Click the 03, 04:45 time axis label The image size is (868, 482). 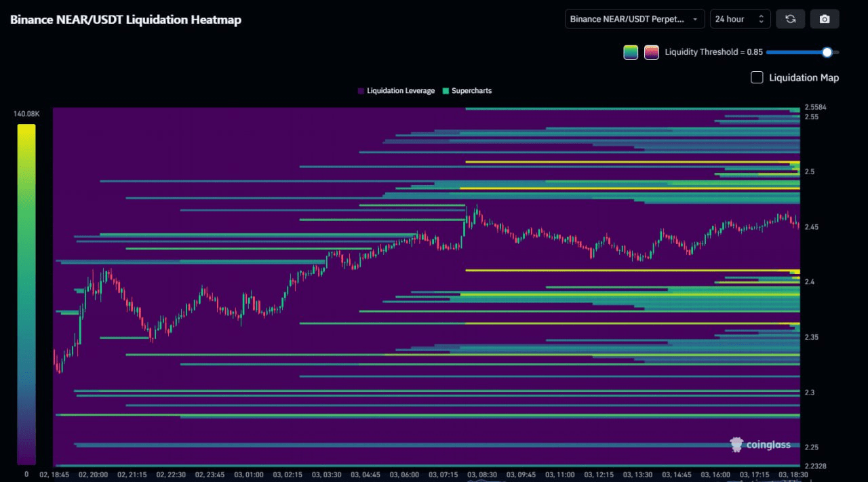click(x=365, y=475)
